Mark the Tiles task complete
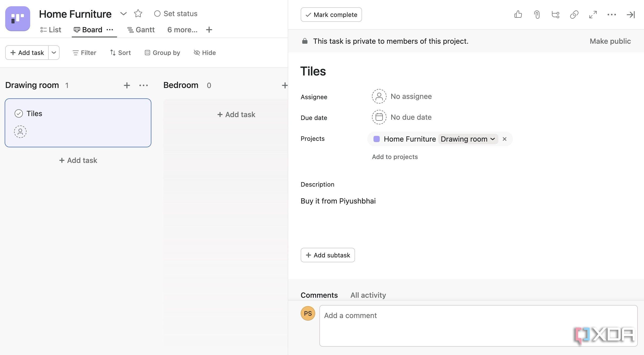Screen dimensions: 644x355 pyautogui.click(x=331, y=15)
